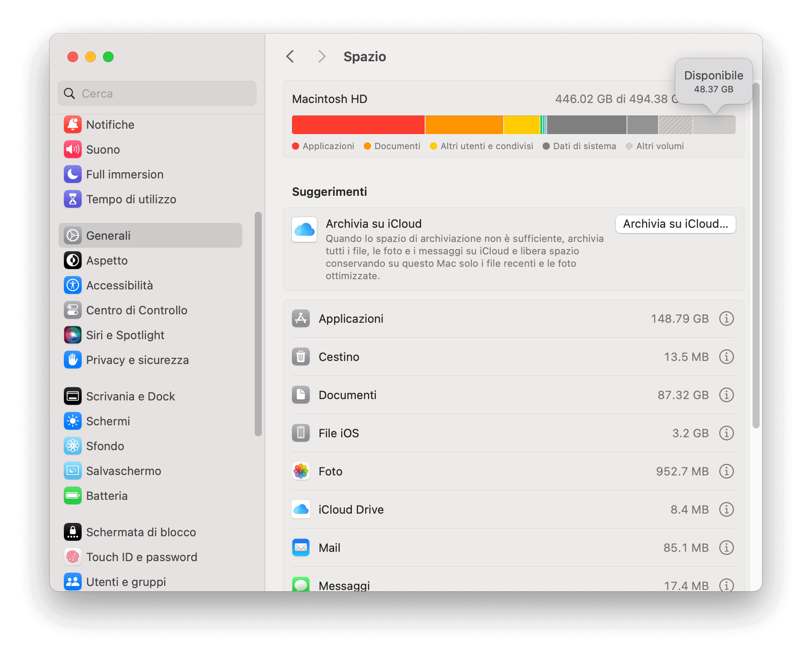The height and width of the screenshot is (657, 812).
Task: Open the Batteria icon
Action: pyautogui.click(x=73, y=496)
